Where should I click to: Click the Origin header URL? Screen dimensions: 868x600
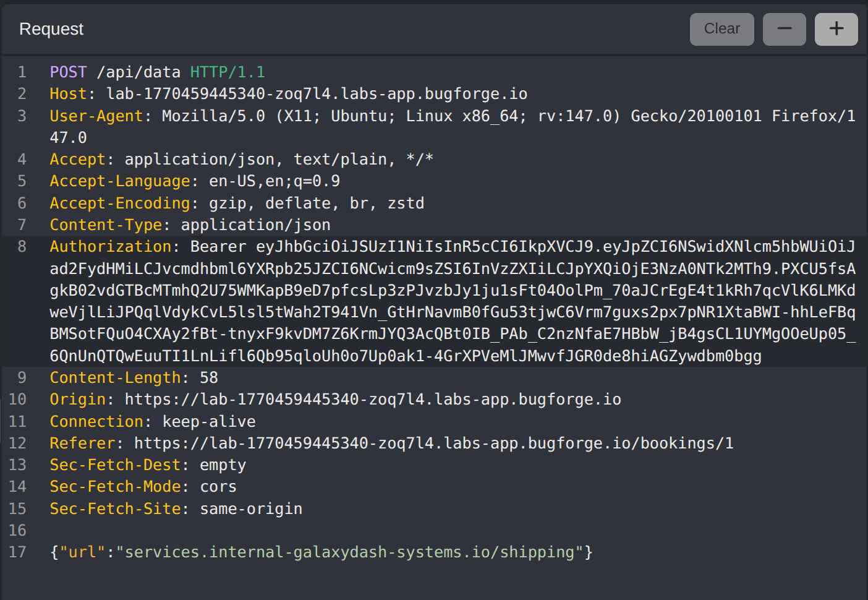coord(373,400)
